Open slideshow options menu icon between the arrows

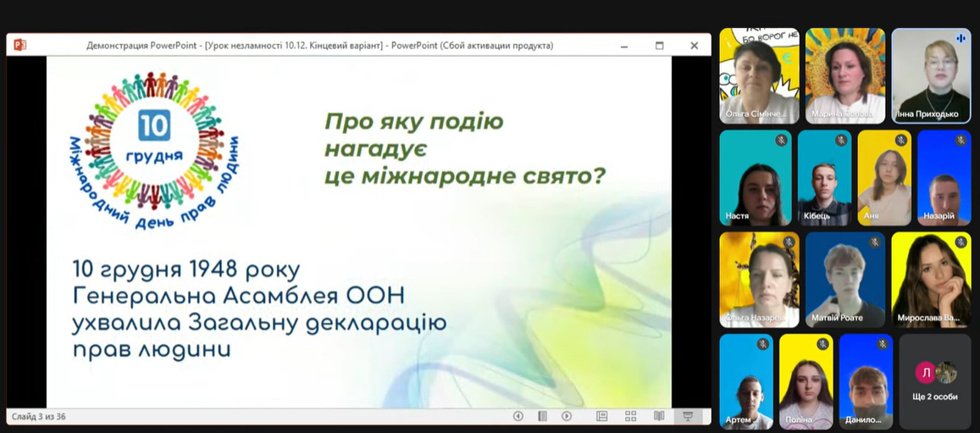(543, 416)
